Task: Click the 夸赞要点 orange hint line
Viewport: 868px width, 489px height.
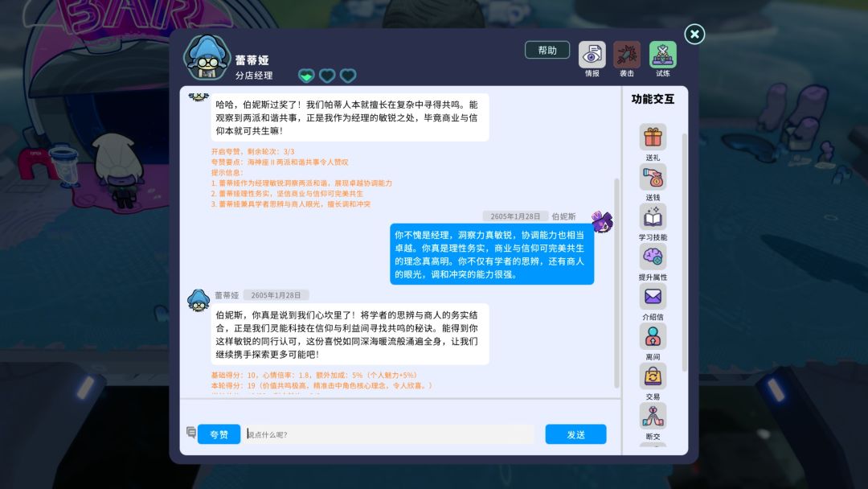Action: 280,162
